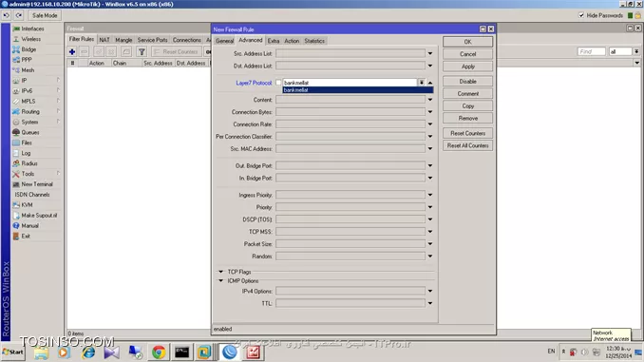Screen dimensions: 644x362
Task: Open the Layer7 Protocol dropdown arrow
Action: (x=422, y=83)
